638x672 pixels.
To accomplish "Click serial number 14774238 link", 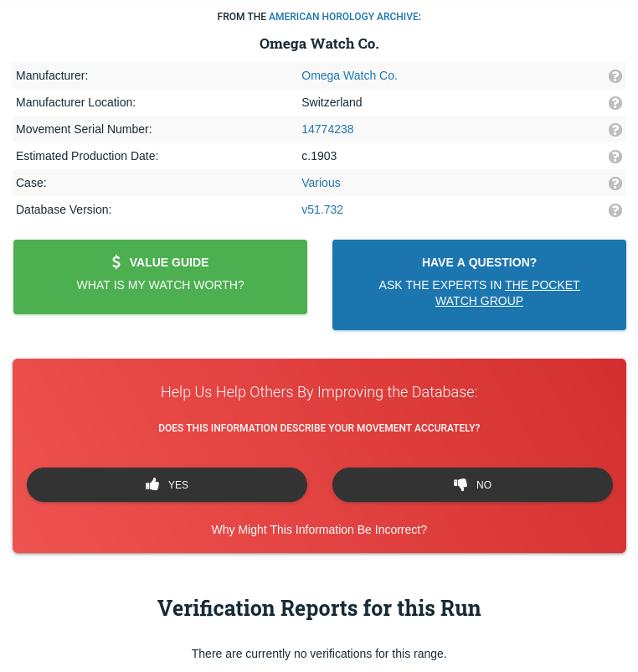I will 327,129.
